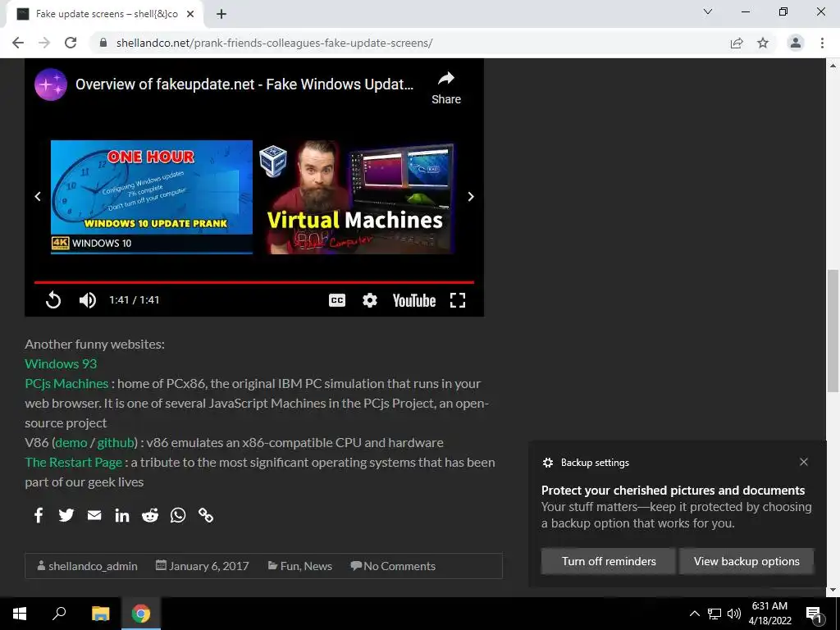Click the browser back arrow
This screenshot has width=840, height=630.
click(x=18, y=43)
